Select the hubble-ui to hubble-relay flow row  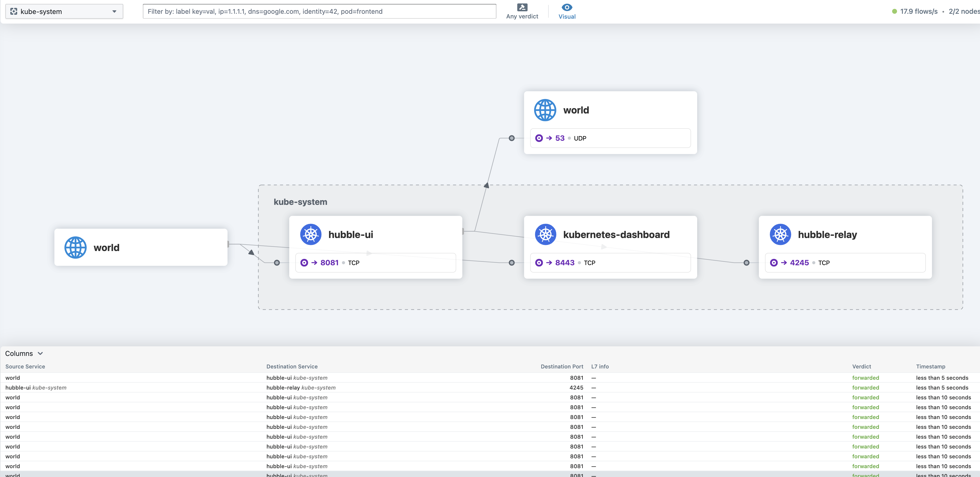490,388
